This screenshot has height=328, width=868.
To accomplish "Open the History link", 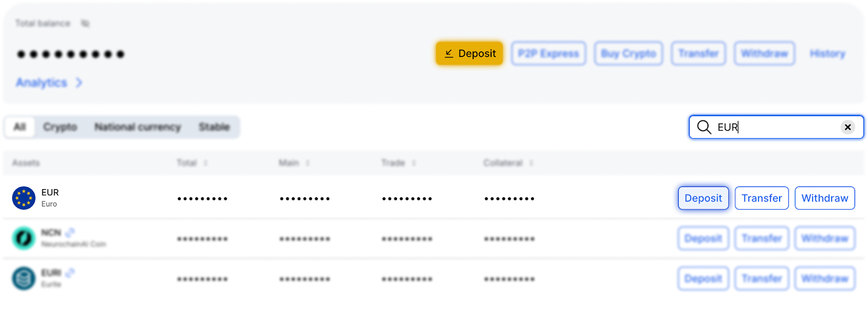I will click(827, 53).
